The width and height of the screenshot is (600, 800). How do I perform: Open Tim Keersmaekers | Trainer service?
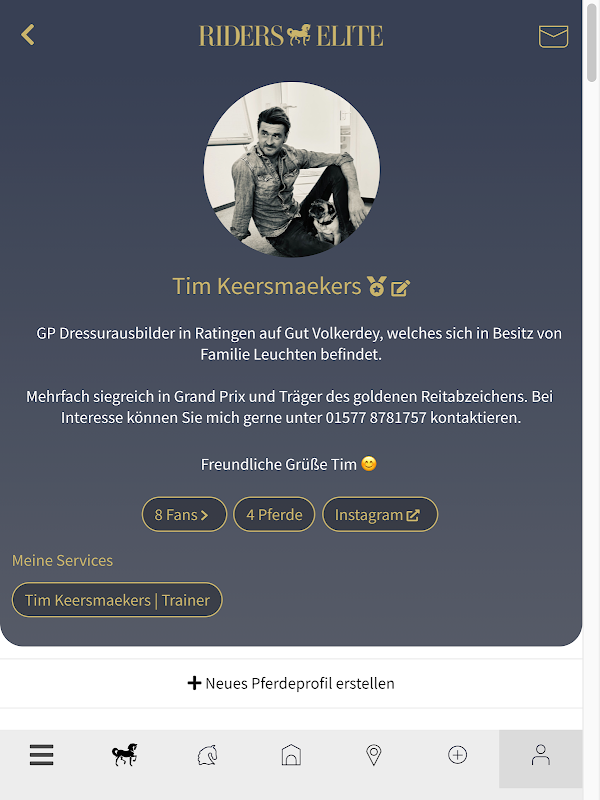point(117,599)
